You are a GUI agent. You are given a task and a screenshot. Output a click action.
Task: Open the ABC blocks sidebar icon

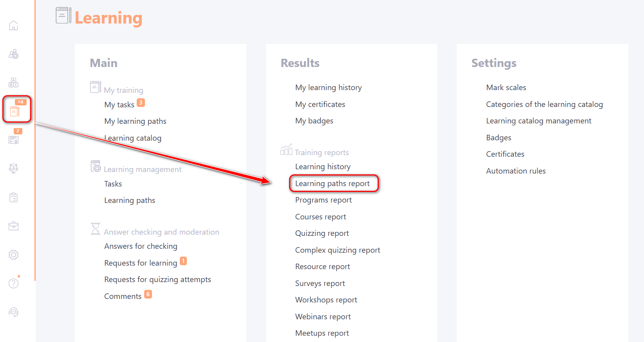pos(14,82)
